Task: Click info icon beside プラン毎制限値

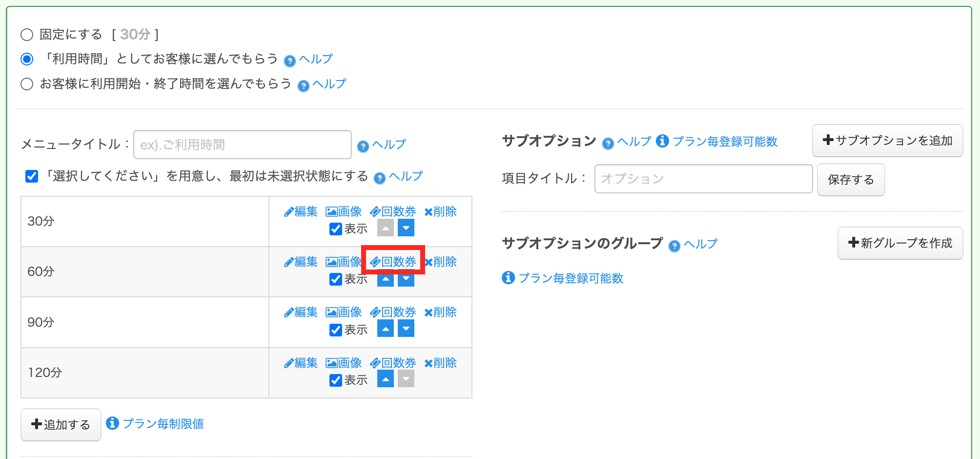Action: [x=112, y=423]
